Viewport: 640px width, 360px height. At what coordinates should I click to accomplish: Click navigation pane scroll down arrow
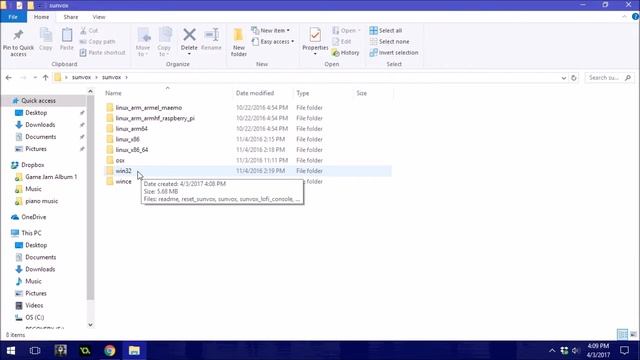pyautogui.click(x=90, y=325)
